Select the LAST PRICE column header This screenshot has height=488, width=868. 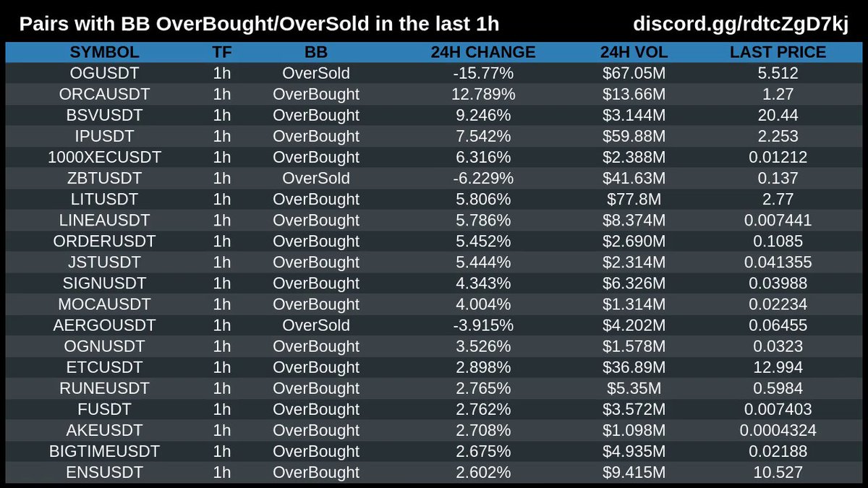coord(778,53)
